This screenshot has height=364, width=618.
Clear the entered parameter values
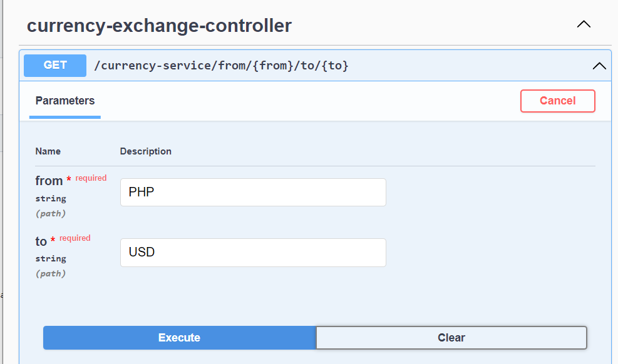[451, 337]
